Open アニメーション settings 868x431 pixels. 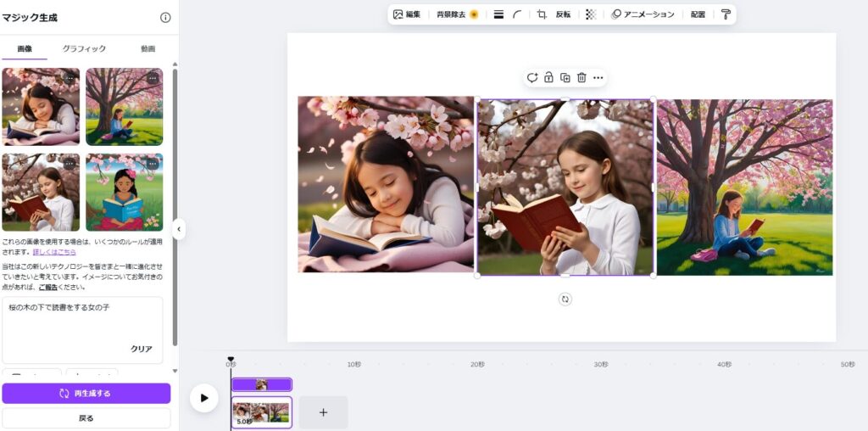point(643,14)
